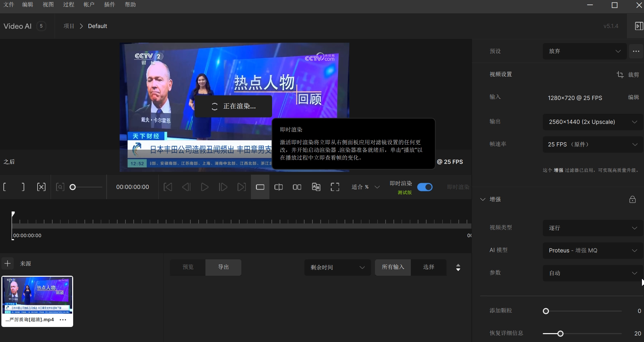
Task: Click the 项目 breadcrumb
Action: [x=69, y=26]
